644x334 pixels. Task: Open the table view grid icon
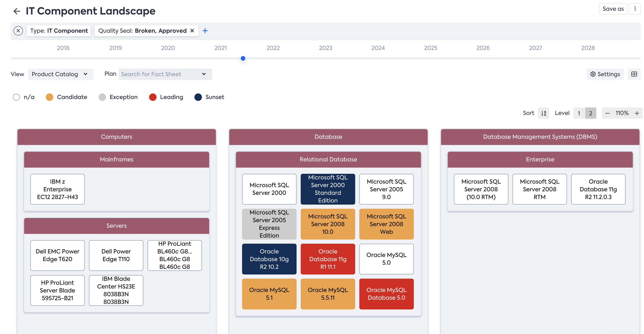point(634,74)
